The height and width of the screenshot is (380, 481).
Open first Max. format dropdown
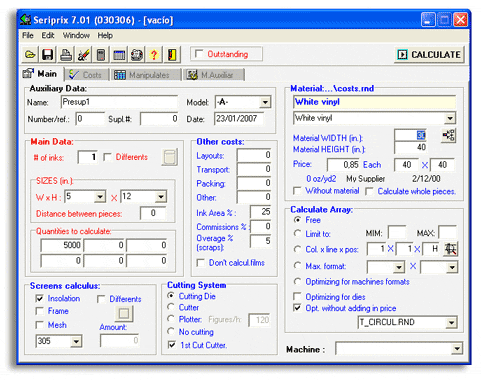(x=399, y=267)
